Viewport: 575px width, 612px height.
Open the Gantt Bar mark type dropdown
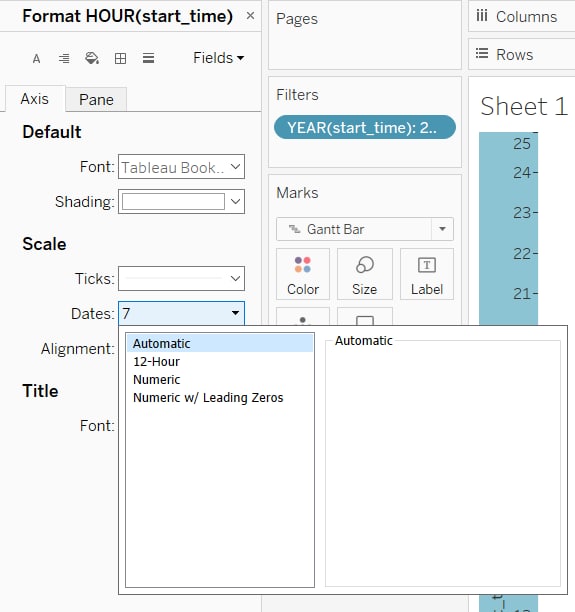pos(365,229)
